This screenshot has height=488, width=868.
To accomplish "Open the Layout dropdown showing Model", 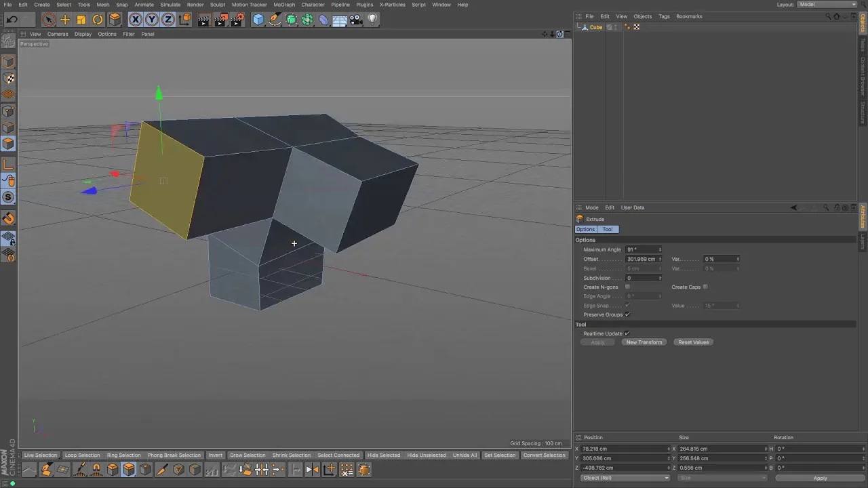I will 826,5.
